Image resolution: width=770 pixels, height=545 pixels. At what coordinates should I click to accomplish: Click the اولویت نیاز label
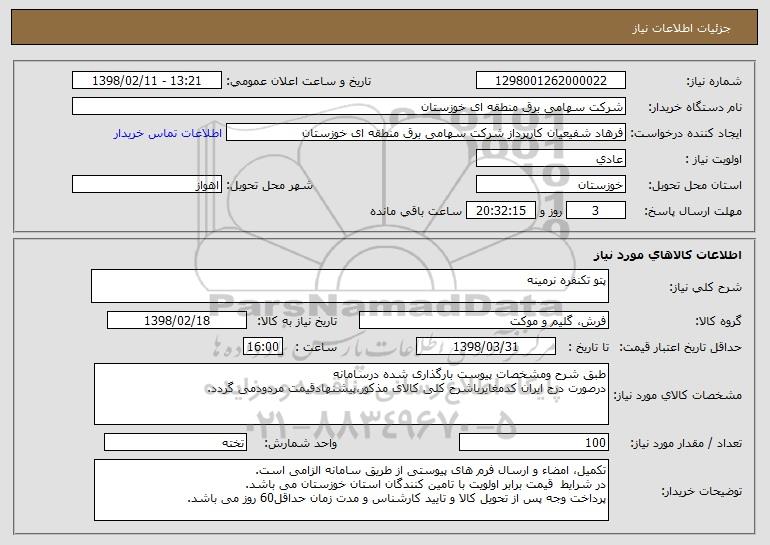714,160
